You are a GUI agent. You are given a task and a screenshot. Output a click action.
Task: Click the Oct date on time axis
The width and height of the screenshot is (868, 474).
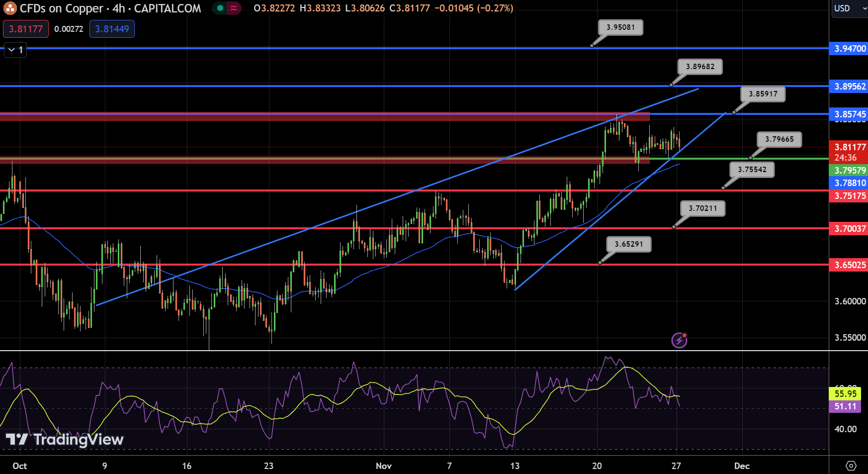[x=20, y=466]
